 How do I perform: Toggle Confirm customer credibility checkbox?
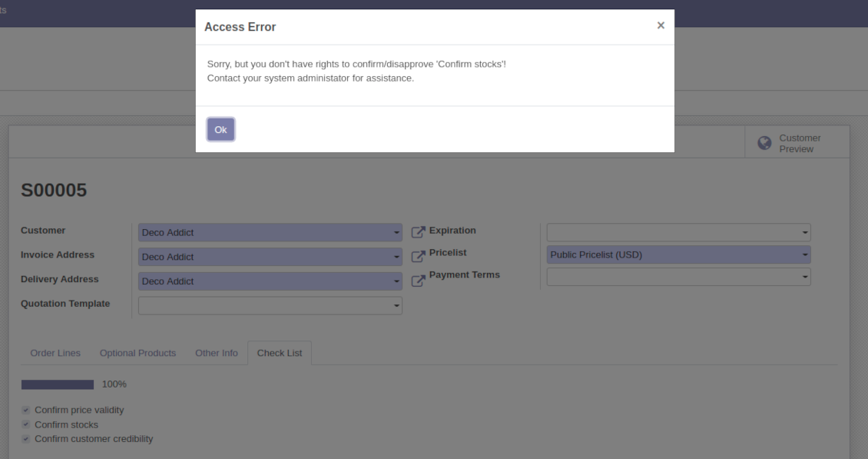26,439
